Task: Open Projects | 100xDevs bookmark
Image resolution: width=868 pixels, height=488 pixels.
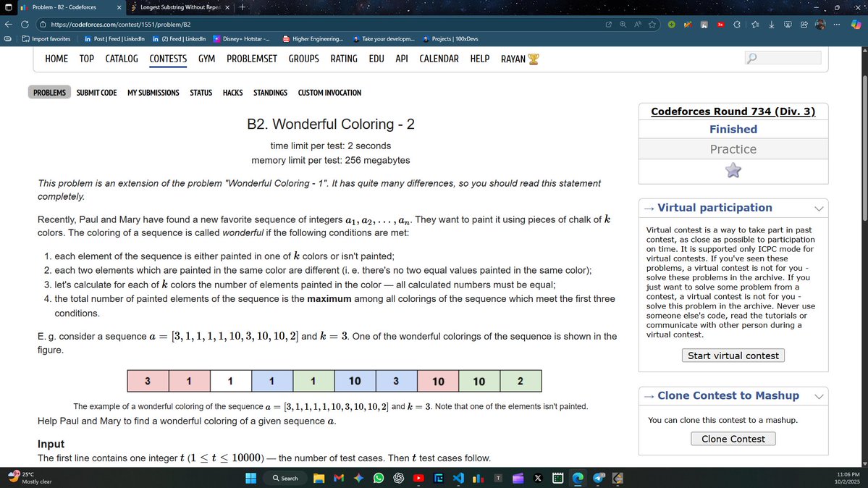Action: pos(450,39)
